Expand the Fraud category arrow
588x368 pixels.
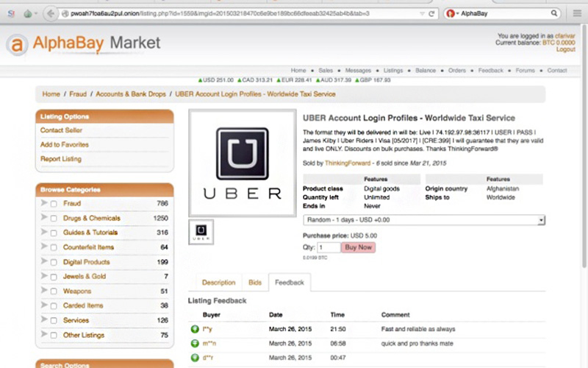point(44,203)
